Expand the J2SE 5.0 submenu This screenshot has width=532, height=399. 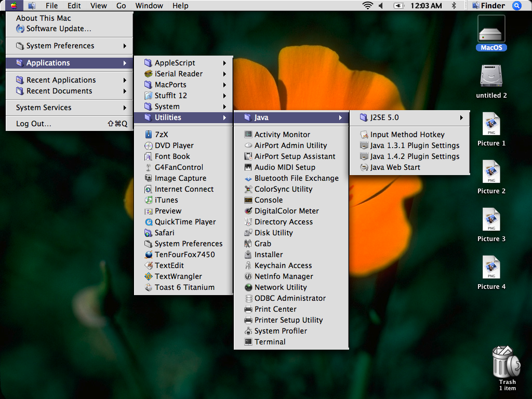(x=409, y=117)
